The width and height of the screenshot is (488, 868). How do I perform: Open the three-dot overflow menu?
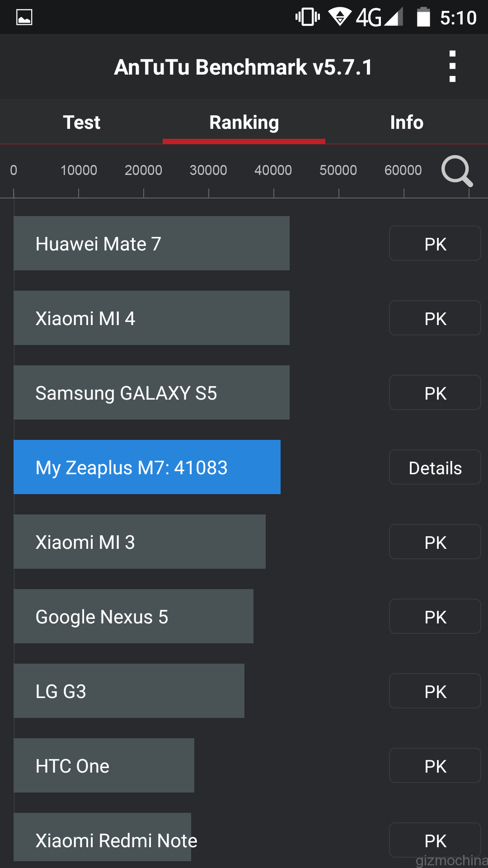click(x=452, y=66)
